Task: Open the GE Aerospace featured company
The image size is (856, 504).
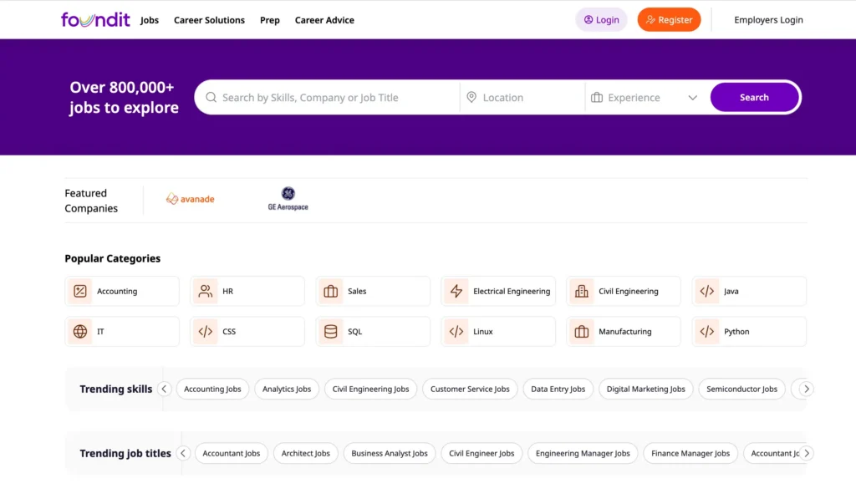Action: 288,199
